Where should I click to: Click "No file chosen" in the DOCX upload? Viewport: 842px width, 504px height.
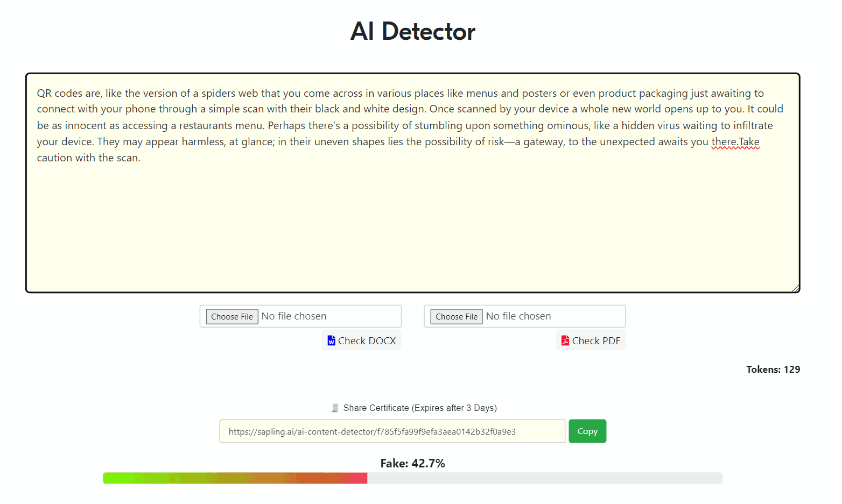point(294,316)
